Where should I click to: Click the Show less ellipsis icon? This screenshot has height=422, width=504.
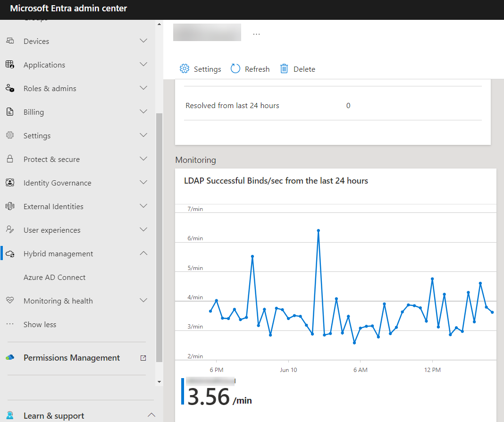[10, 324]
